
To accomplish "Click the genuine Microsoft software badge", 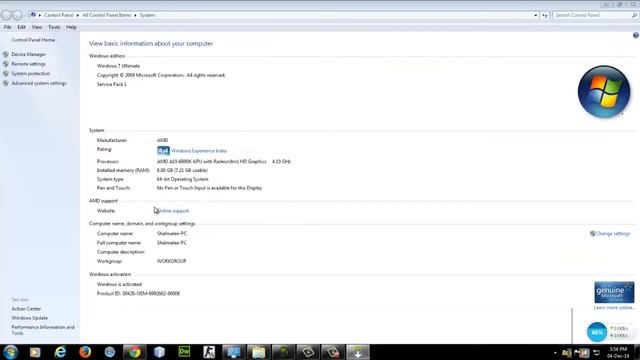I will (614, 292).
